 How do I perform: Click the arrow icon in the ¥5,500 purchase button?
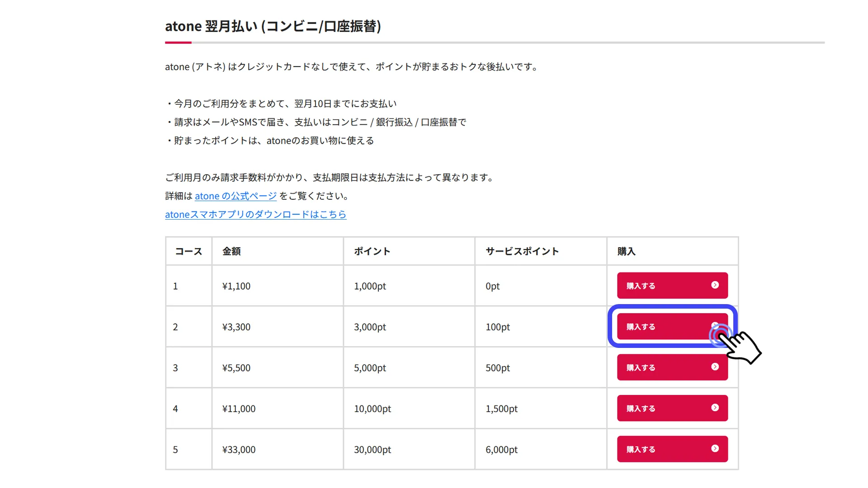pos(715,367)
